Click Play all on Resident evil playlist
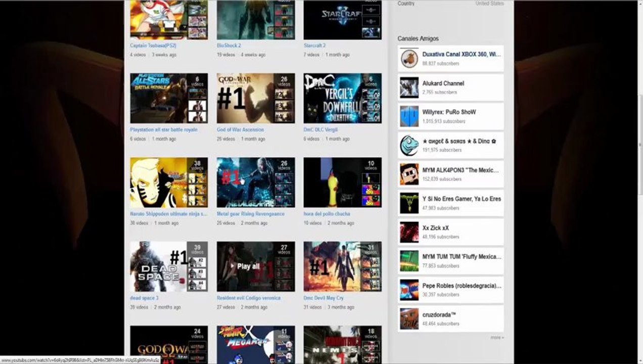The width and height of the screenshot is (643, 364). click(x=245, y=266)
